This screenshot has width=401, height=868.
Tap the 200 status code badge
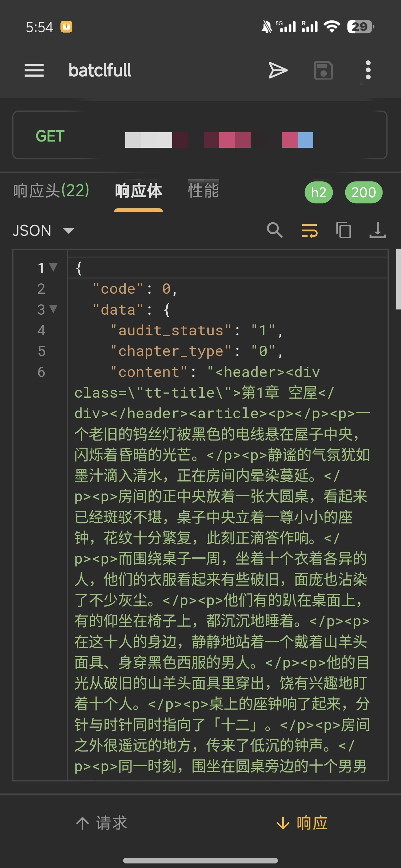pyautogui.click(x=363, y=192)
